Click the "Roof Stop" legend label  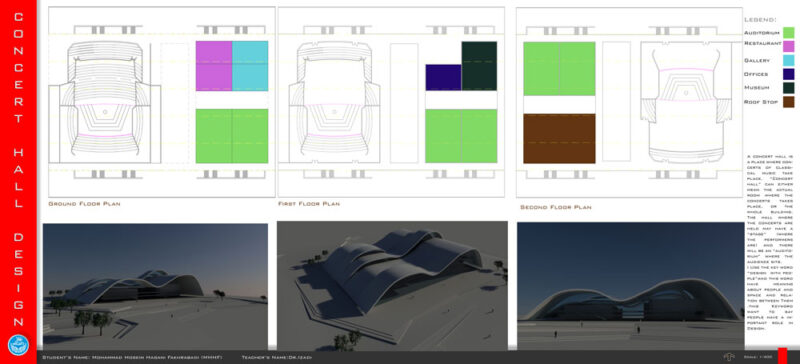click(x=761, y=103)
